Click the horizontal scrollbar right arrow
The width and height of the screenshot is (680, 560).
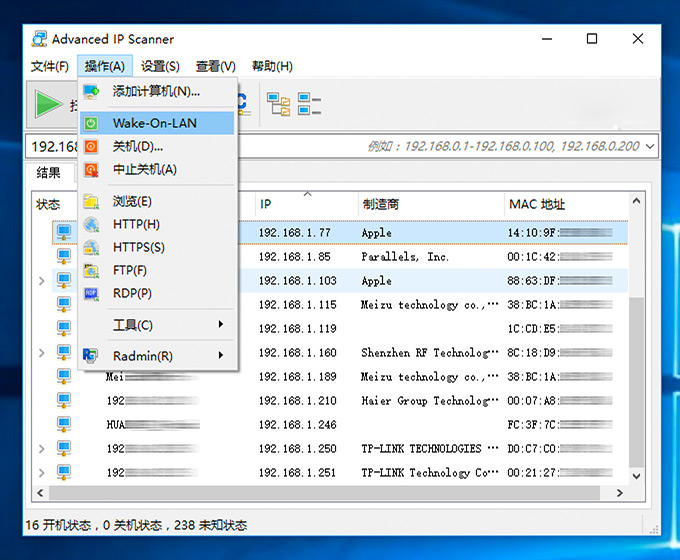pos(619,493)
